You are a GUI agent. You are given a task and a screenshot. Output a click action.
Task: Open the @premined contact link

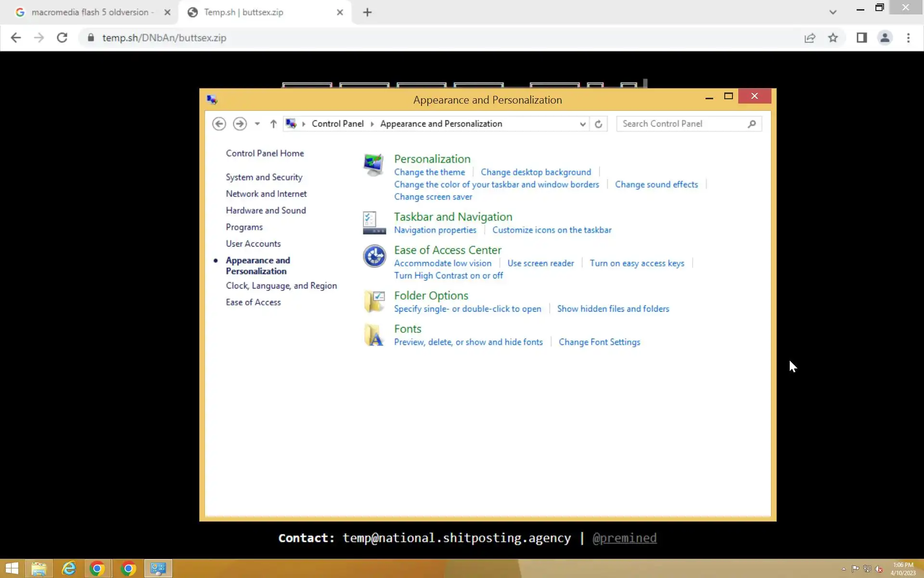(624, 538)
